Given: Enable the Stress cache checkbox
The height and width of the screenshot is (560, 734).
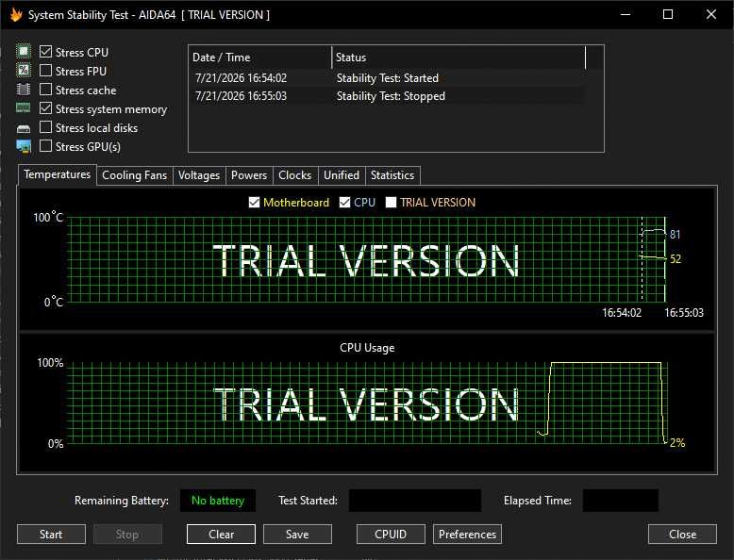Looking at the screenshot, I should coord(45,90).
